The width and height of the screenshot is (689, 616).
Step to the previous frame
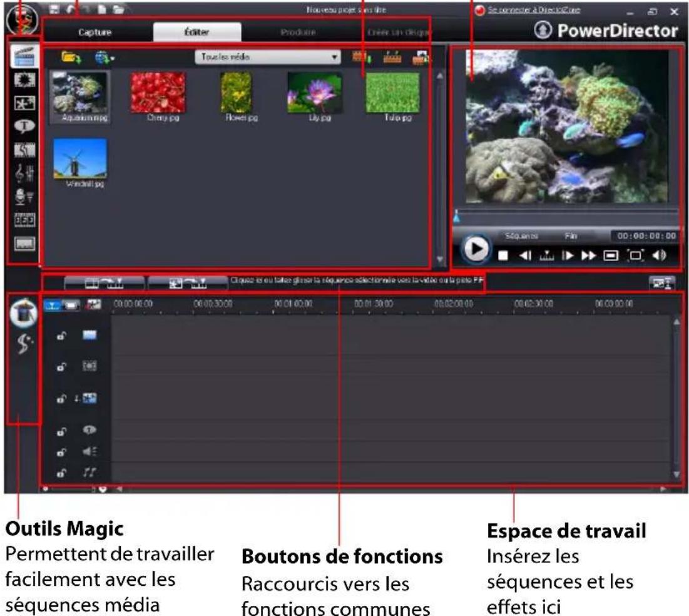[525, 255]
